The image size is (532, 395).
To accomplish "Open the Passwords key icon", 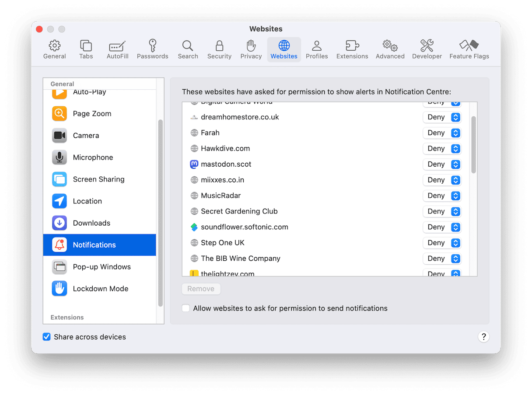I will coord(152,45).
